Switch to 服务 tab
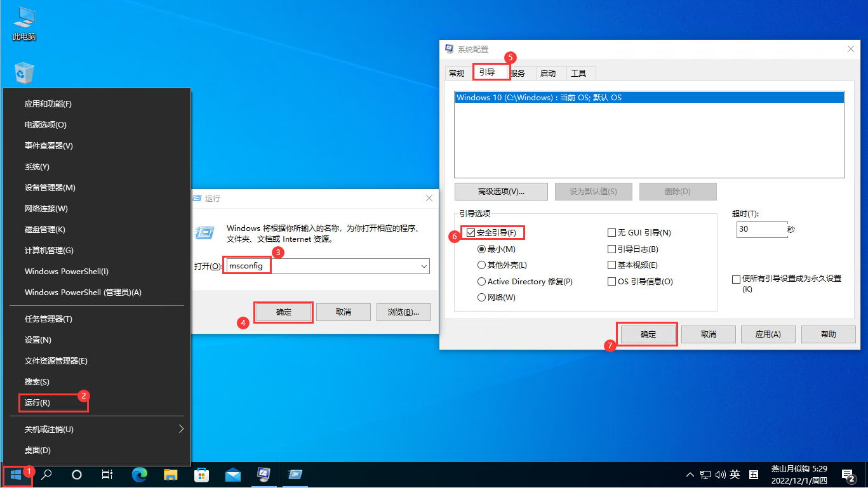The width and height of the screenshot is (868, 488). coord(519,74)
